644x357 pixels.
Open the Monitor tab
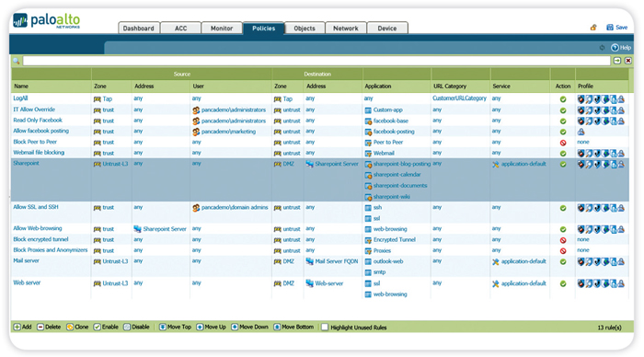(x=222, y=28)
